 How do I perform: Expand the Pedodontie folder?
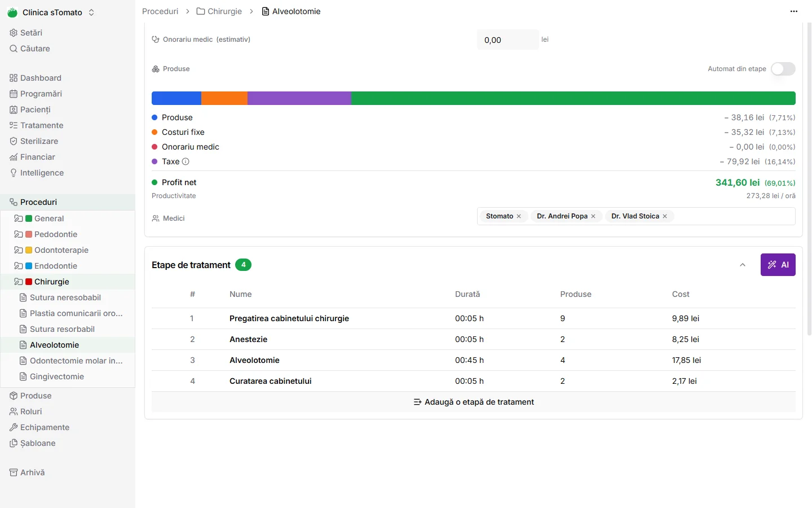pos(19,234)
